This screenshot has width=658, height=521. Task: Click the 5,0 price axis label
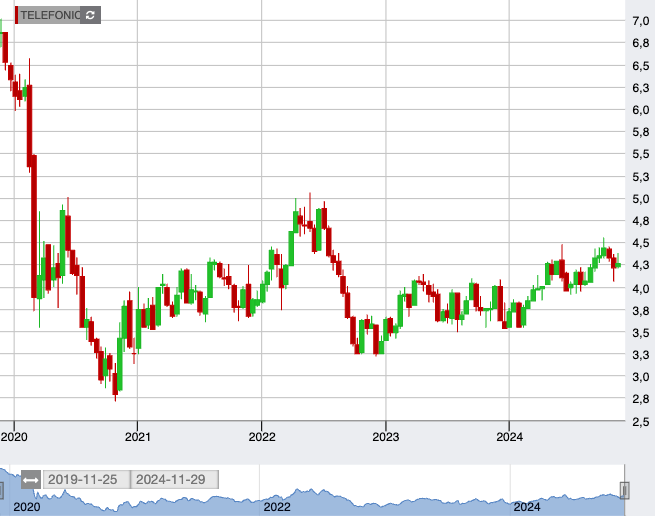point(641,199)
